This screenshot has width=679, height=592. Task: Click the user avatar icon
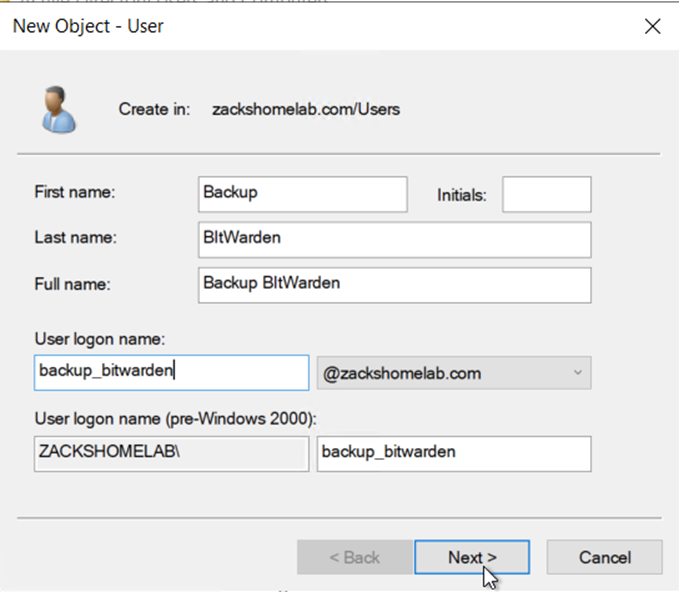click(x=59, y=109)
